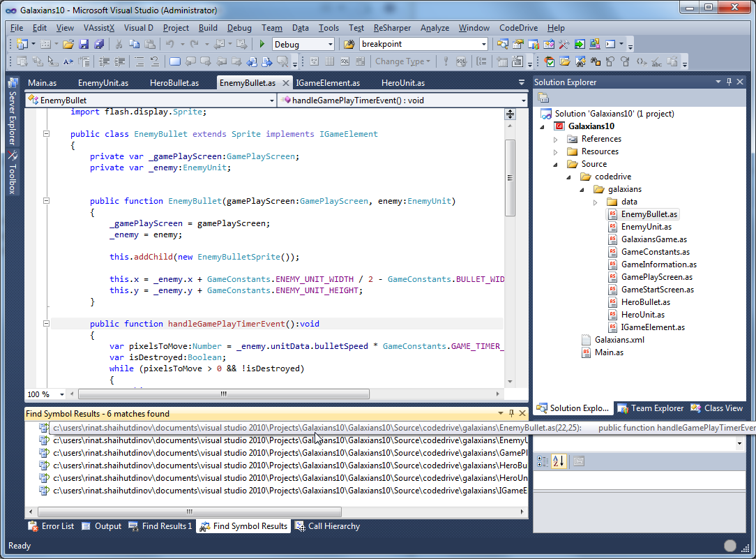756x559 pixels.
Task: Toggle auto-hide pin on Find Symbol Results
Action: [x=511, y=413]
